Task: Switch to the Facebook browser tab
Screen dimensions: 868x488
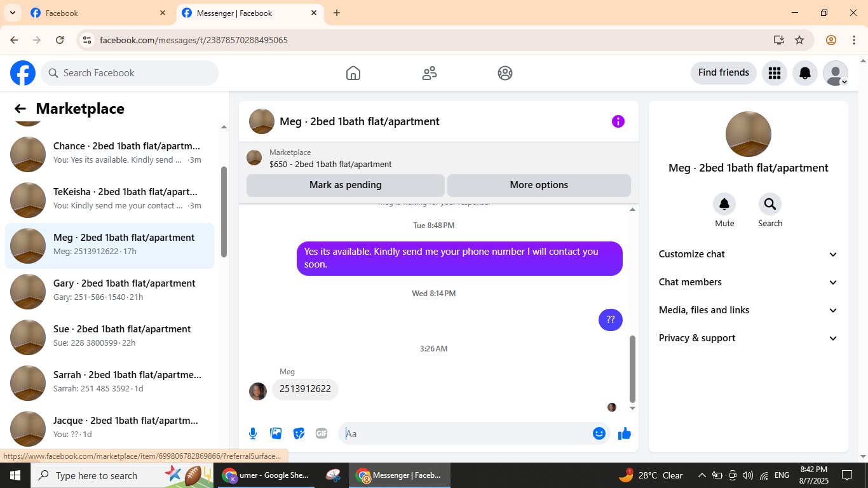Action: (98, 13)
